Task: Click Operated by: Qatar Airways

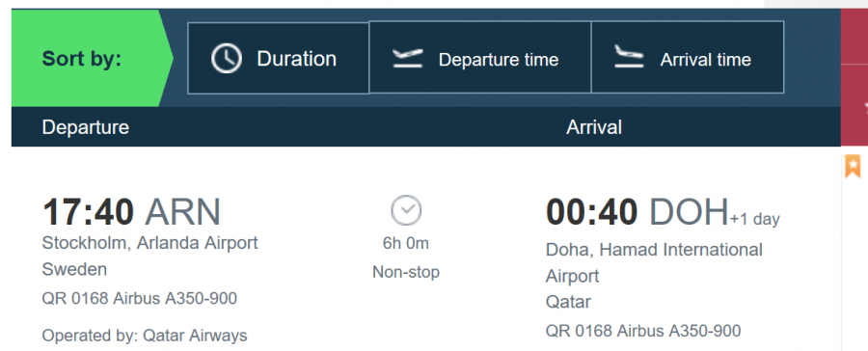Action: point(145,336)
